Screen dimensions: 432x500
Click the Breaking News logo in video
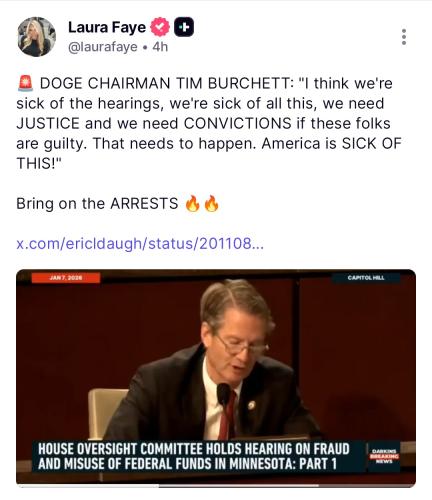pyautogui.click(x=384, y=456)
